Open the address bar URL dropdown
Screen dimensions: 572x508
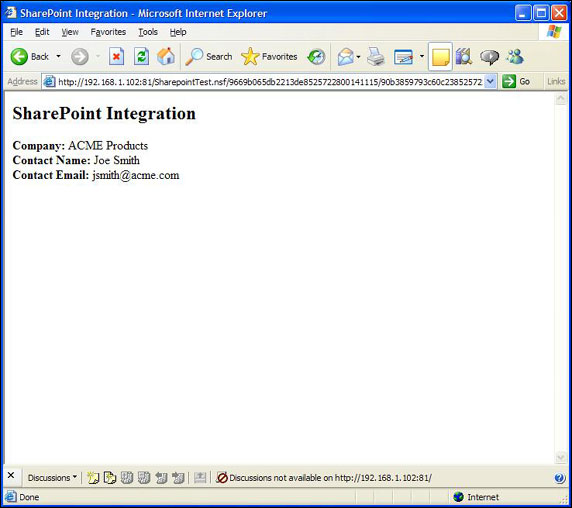tap(490, 81)
